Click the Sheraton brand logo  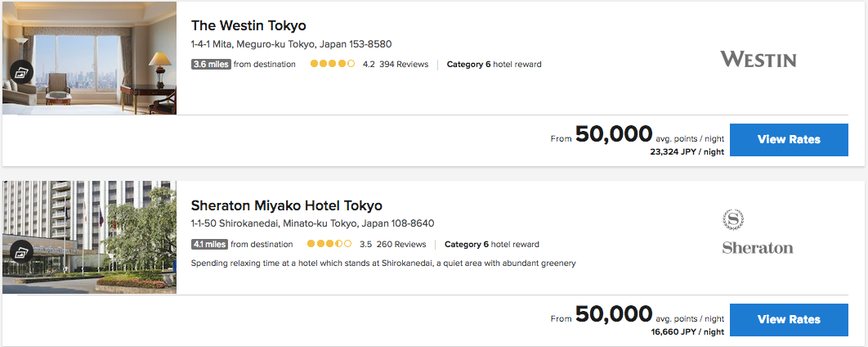(758, 232)
